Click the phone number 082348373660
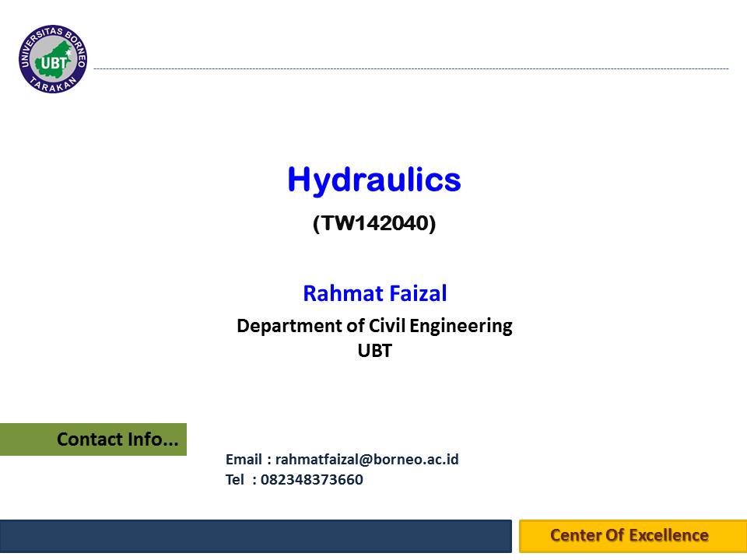This screenshot has width=747, height=560. pos(311,479)
